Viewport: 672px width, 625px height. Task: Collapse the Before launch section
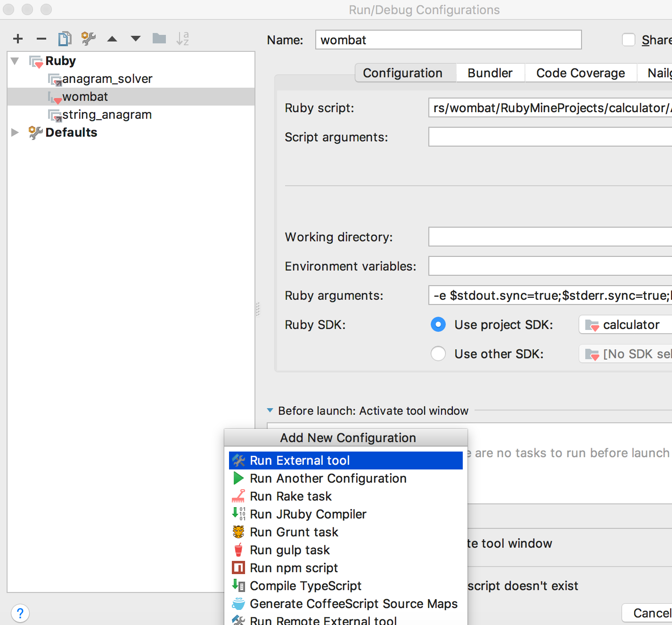[270, 411]
